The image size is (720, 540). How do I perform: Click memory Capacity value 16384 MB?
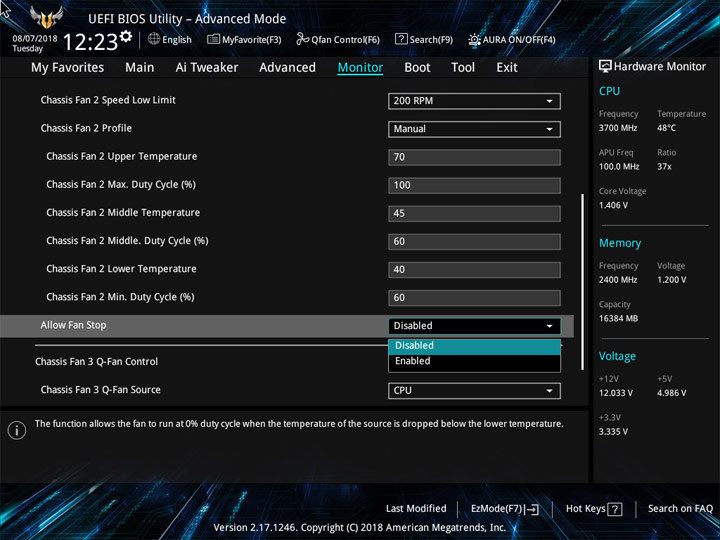(x=619, y=318)
